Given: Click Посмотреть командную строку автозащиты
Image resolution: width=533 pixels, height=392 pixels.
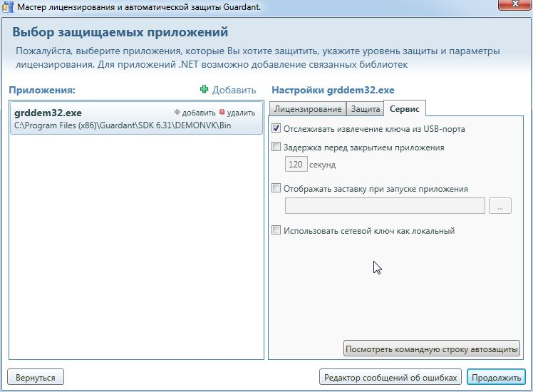Looking at the screenshot, I should (432, 349).
